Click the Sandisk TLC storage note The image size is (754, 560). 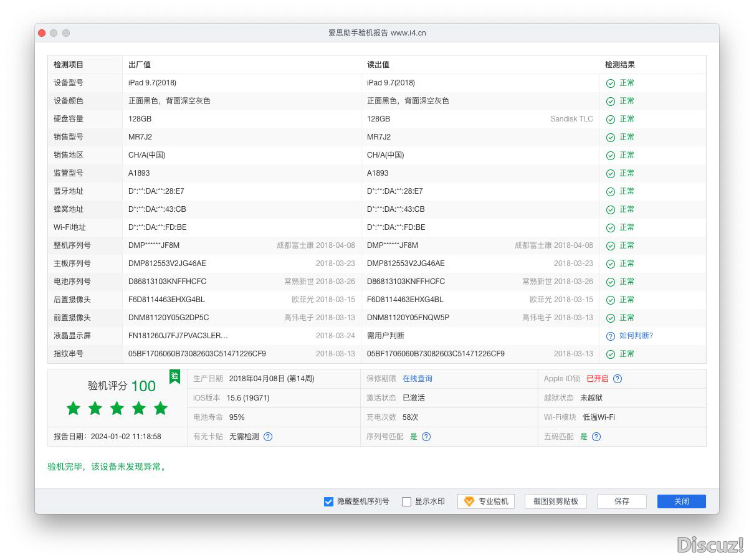571,119
